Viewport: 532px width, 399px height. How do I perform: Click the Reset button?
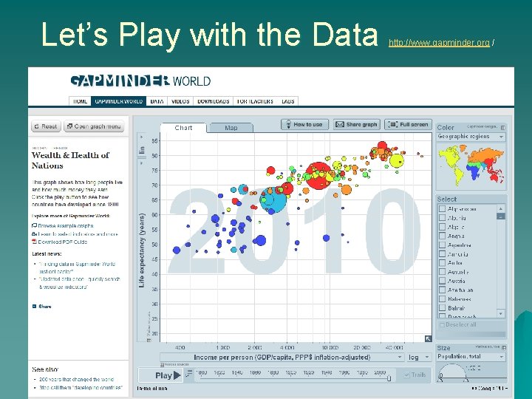(x=46, y=126)
